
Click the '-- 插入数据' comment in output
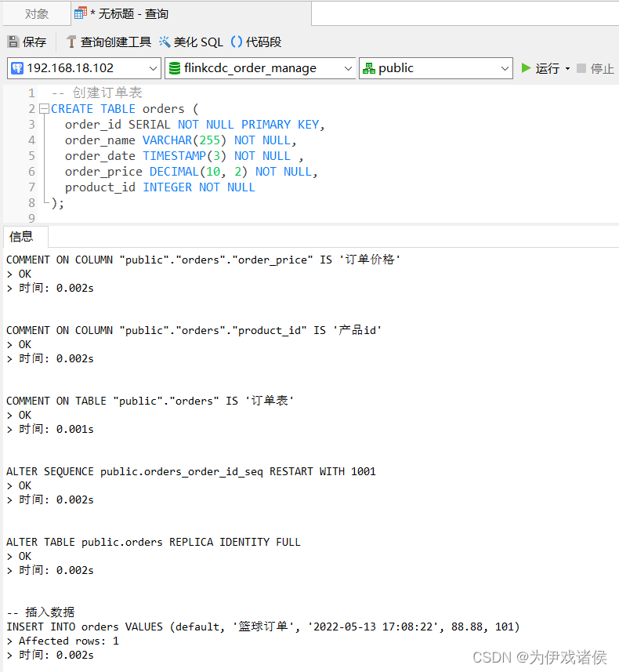coord(41,612)
